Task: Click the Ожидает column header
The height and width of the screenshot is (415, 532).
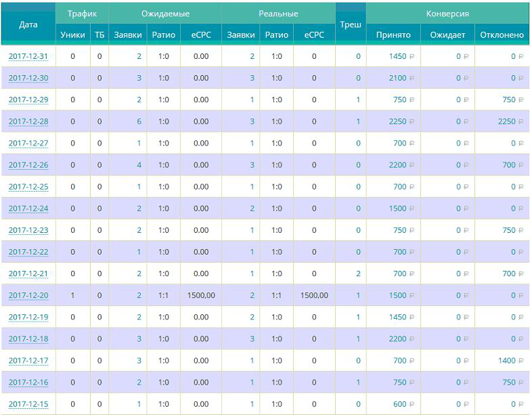Action: pos(447,35)
